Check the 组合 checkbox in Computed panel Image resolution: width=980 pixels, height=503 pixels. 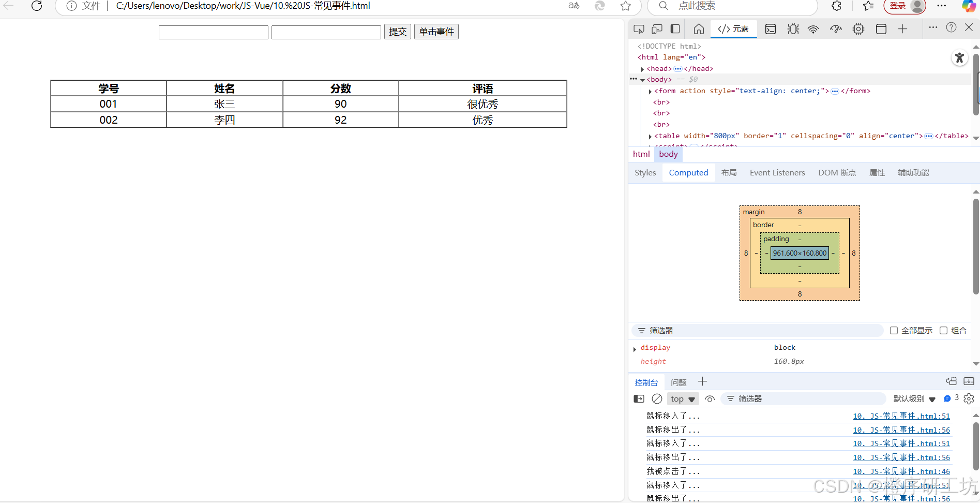943,330
